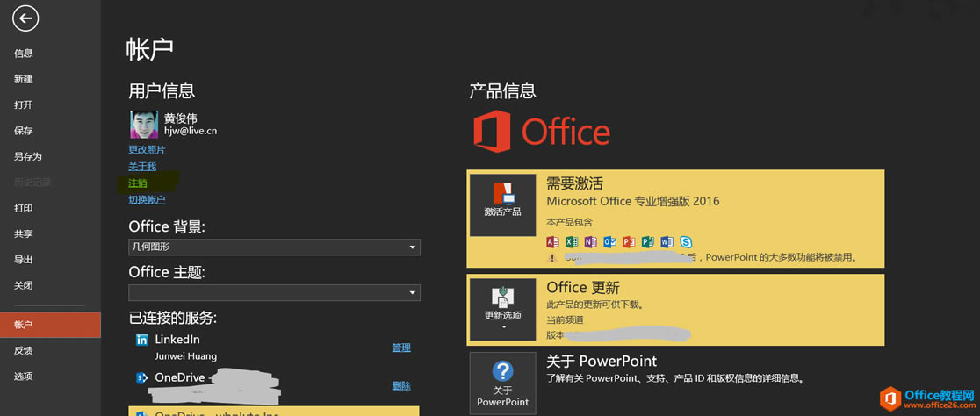980x416 pixels.
Task: Click the 切换帐户 link
Action: [147, 200]
